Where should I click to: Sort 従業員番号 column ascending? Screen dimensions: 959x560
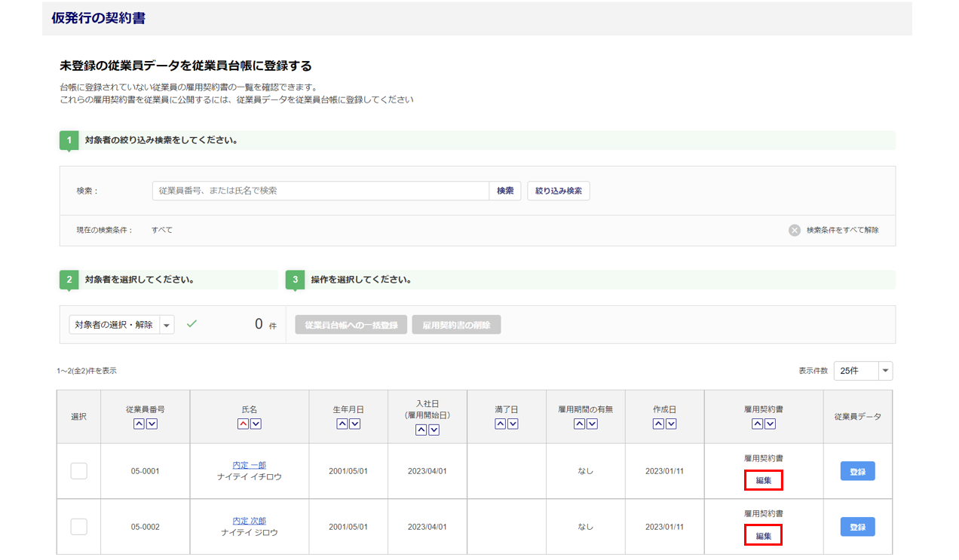pyautogui.click(x=139, y=424)
